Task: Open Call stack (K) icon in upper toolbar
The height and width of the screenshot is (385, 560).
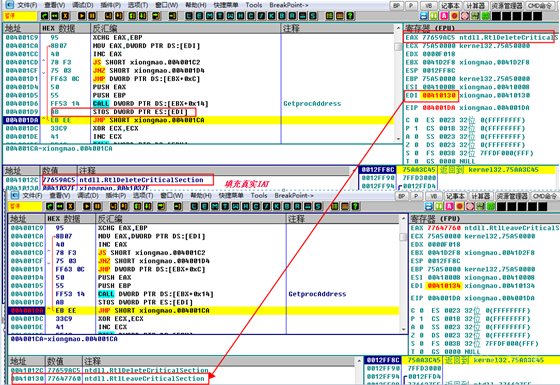Action: 272,16
